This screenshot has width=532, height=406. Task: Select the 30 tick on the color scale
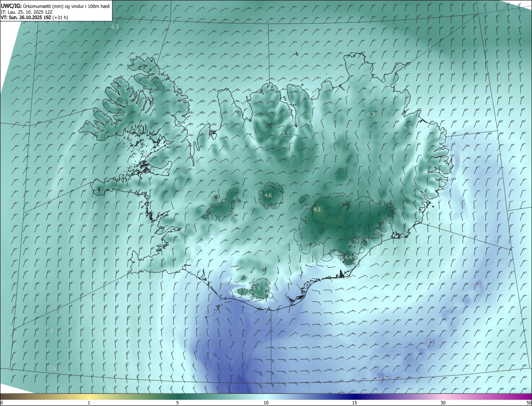[x=443, y=403]
